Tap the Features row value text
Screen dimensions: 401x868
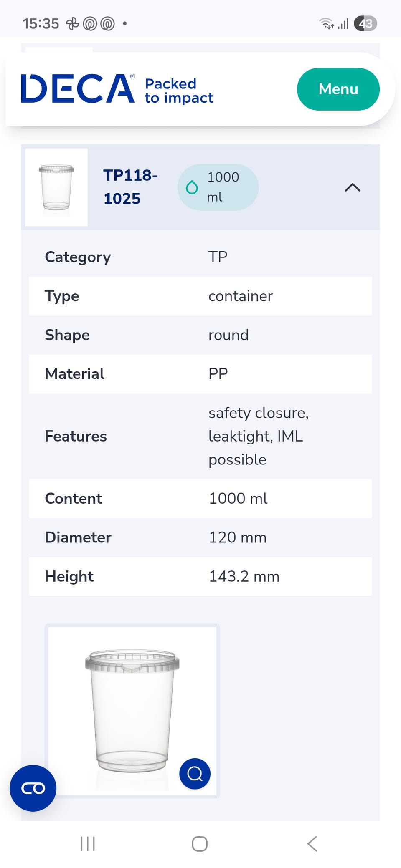[258, 436]
